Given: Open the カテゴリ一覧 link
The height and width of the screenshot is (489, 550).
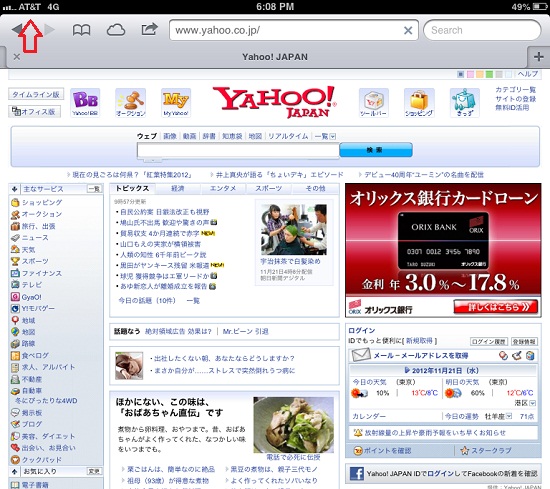Looking at the screenshot, I should tap(515, 90).
